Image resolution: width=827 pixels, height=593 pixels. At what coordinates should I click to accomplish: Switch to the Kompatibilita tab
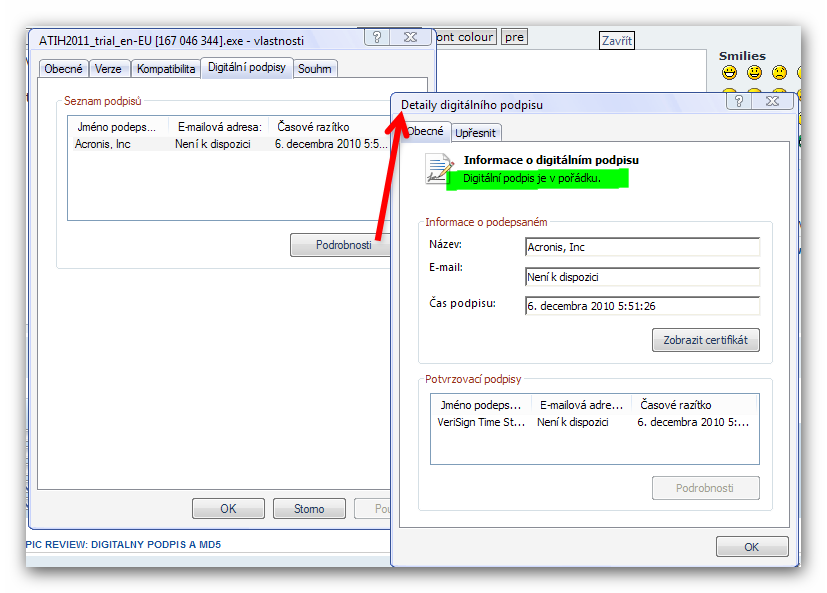coord(166,69)
